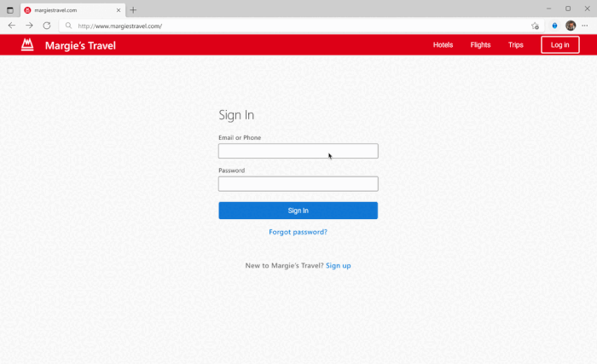The width and height of the screenshot is (597, 364).
Task: Click the browser forward arrow
Action: 29,26
